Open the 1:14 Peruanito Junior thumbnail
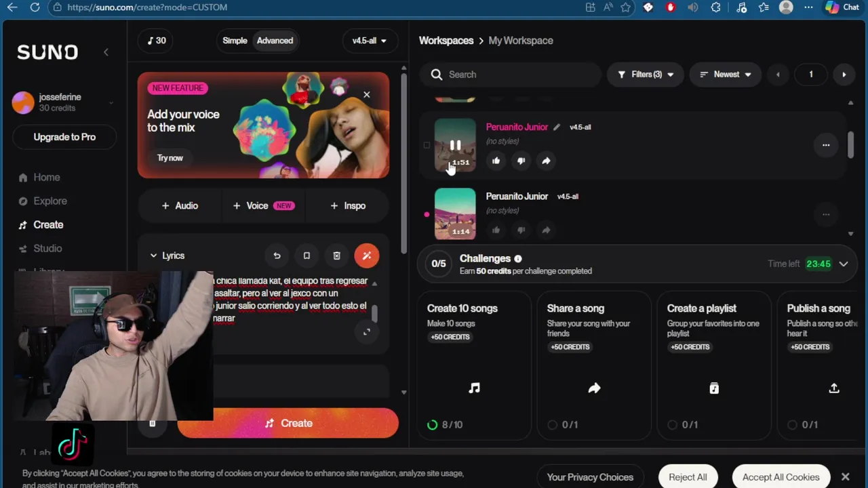This screenshot has height=488, width=868. (x=455, y=214)
